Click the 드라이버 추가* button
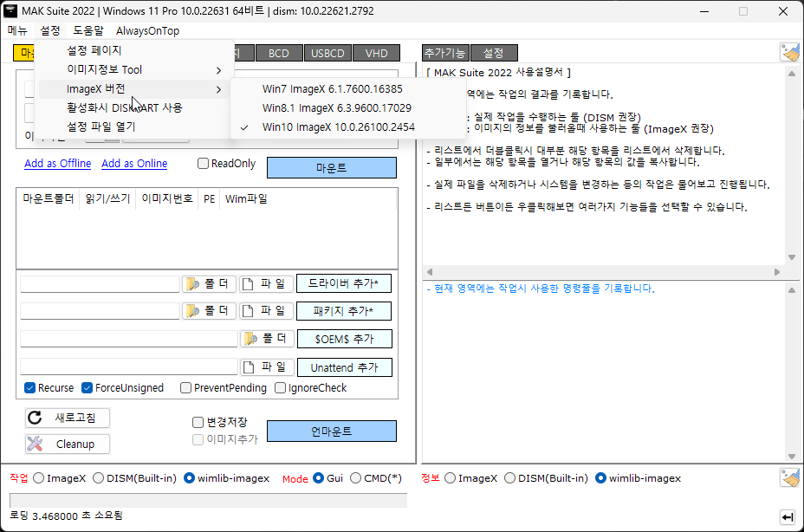The width and height of the screenshot is (804, 532). (344, 283)
